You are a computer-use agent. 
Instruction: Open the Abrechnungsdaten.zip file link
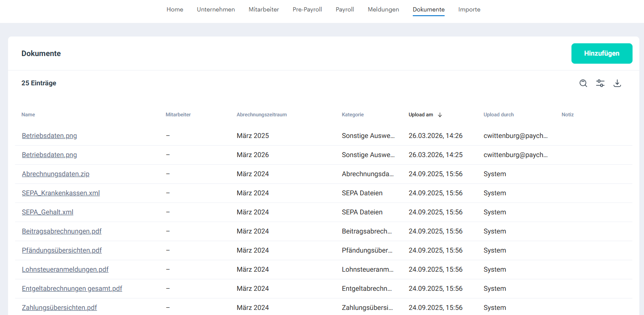coord(56,174)
